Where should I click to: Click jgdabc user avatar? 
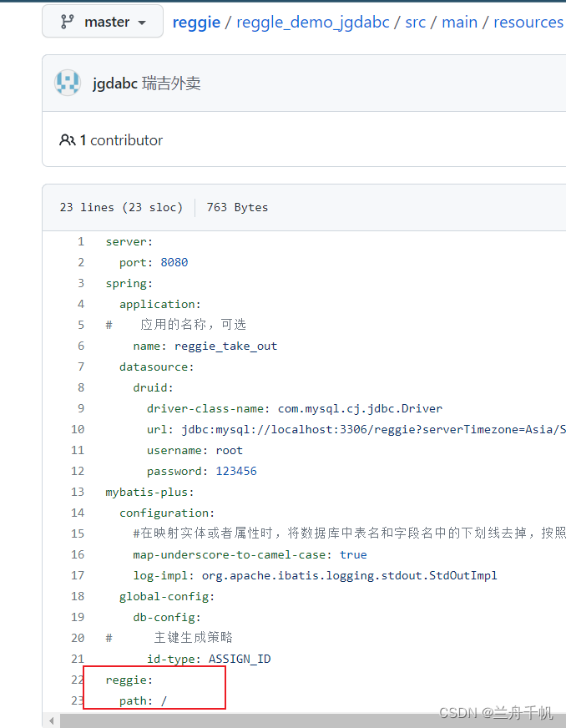point(68,83)
